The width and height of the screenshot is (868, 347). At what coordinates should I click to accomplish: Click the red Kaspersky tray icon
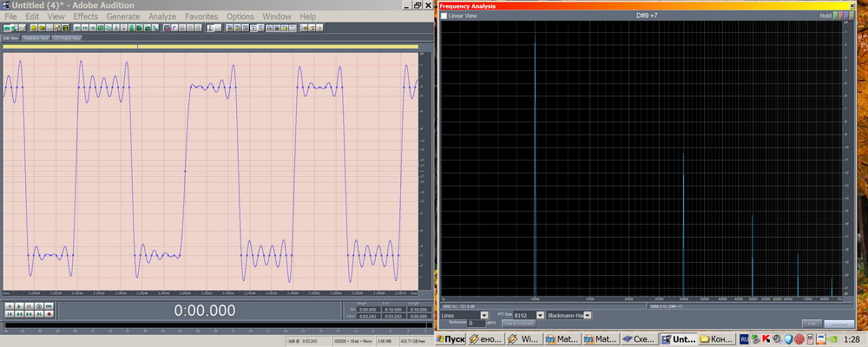pyautogui.click(x=766, y=339)
